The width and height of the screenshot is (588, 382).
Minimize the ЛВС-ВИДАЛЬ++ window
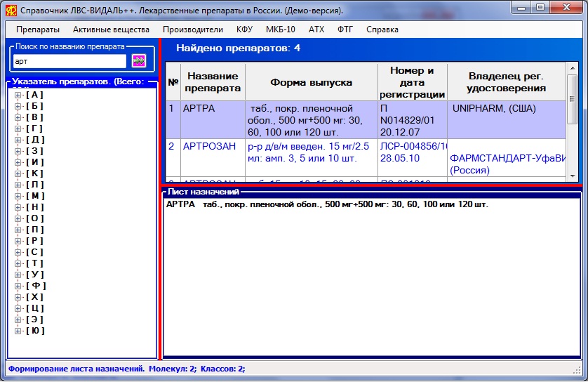[521, 8]
